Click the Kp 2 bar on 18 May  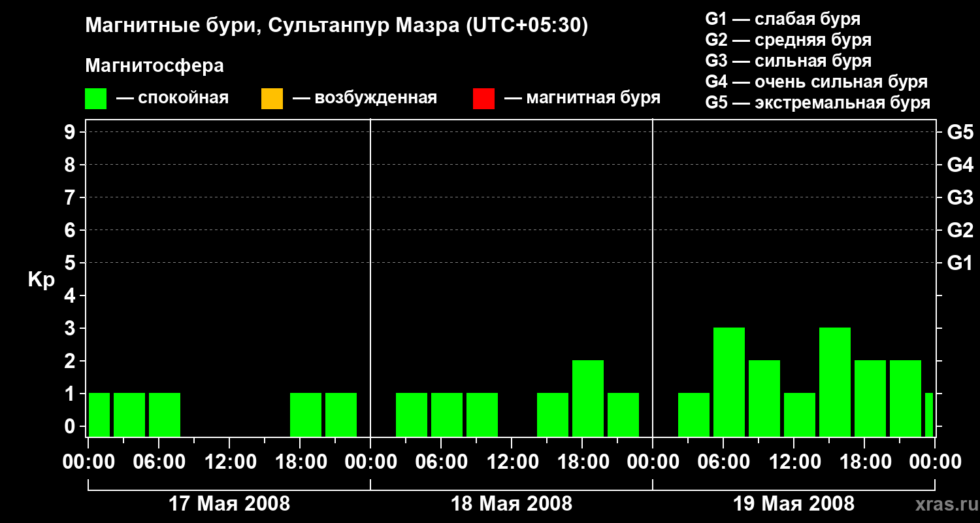(588, 398)
